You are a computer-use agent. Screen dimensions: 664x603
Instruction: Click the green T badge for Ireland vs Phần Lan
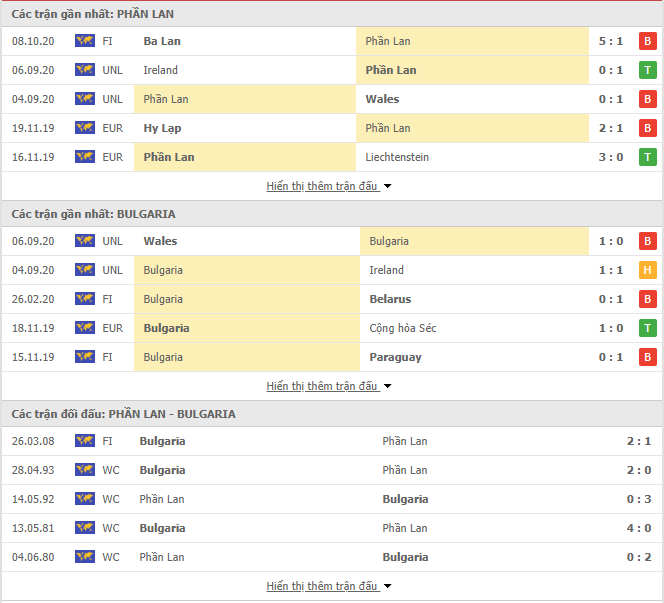pos(647,70)
